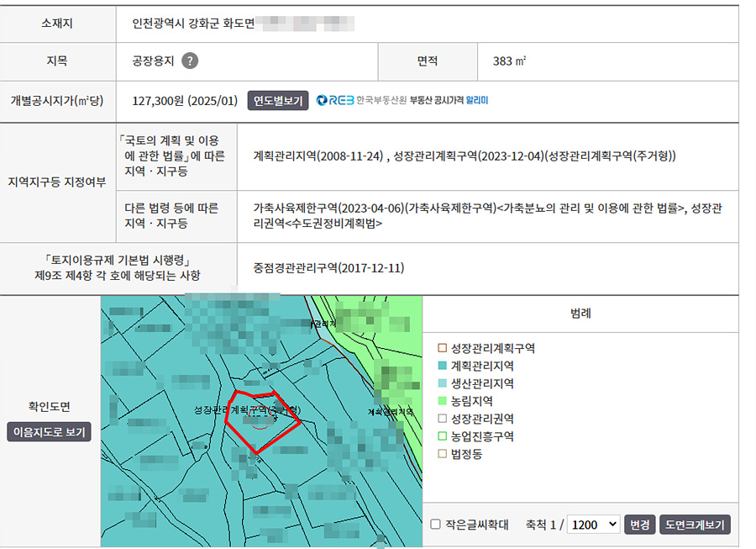
Task: Open the map via 이음지도로 보기 button
Action: (x=49, y=432)
